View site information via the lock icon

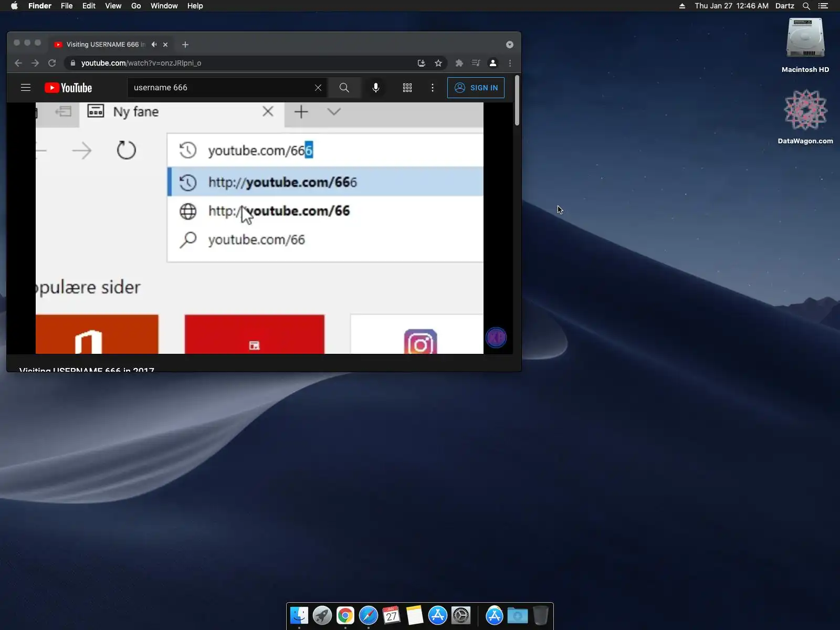[73, 63]
